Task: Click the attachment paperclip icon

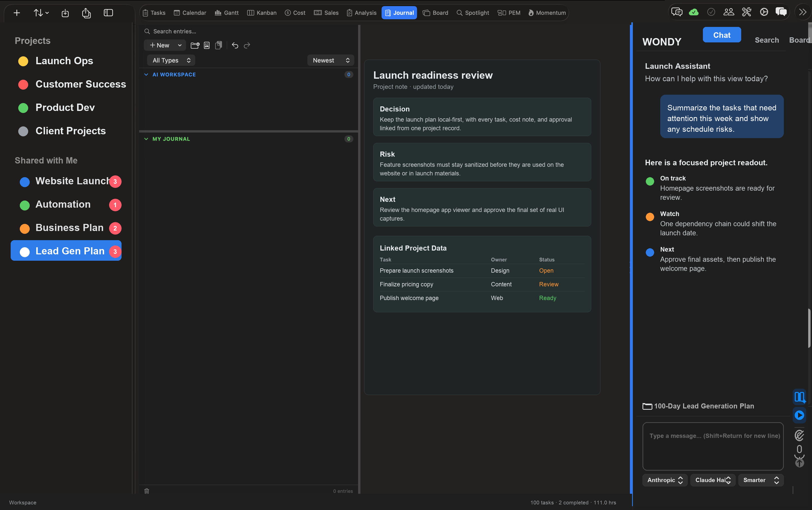Action: pyautogui.click(x=799, y=435)
